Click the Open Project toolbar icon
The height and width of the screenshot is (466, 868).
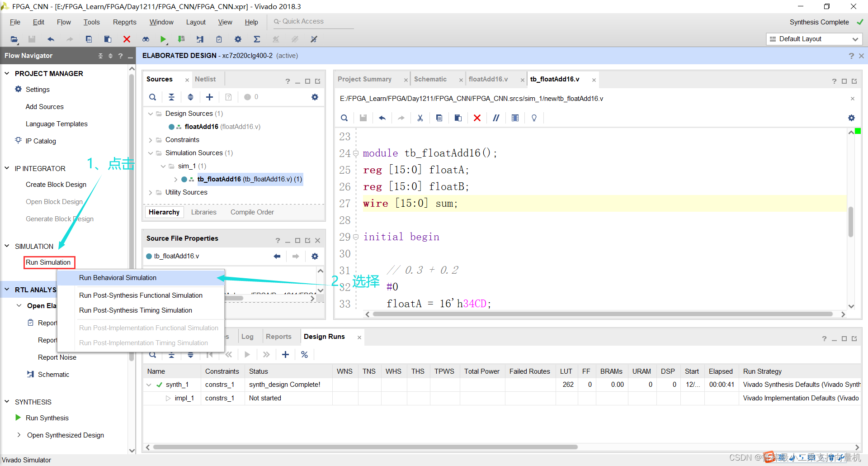coord(14,39)
